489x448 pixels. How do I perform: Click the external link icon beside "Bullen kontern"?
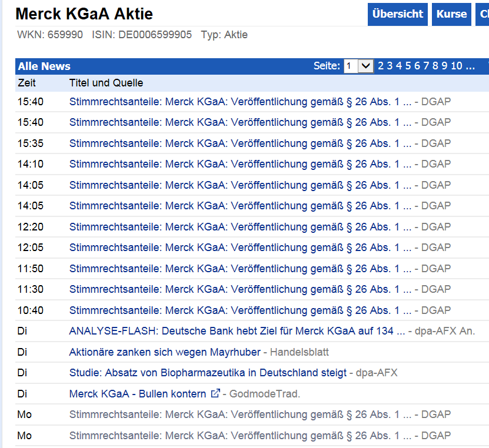(214, 393)
